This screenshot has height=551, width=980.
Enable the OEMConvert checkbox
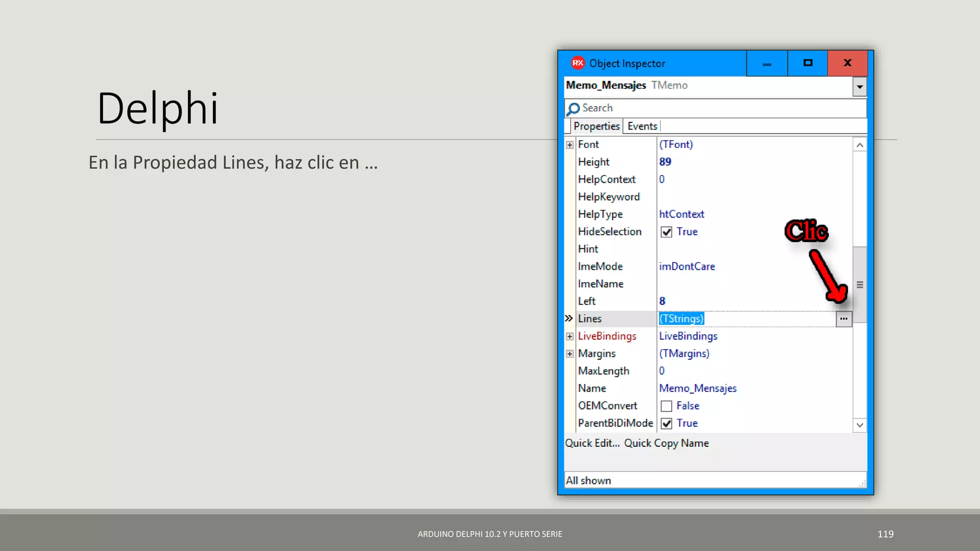(666, 406)
